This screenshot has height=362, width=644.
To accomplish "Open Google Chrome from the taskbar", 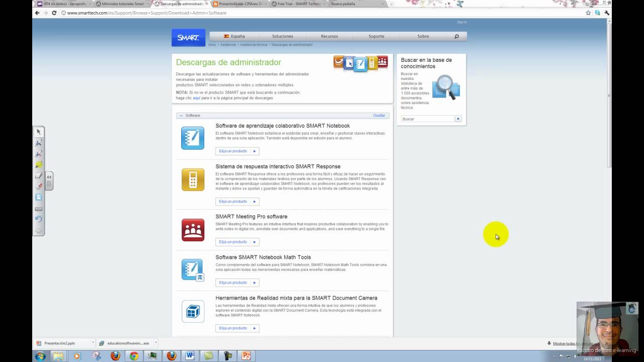I will tap(134, 356).
